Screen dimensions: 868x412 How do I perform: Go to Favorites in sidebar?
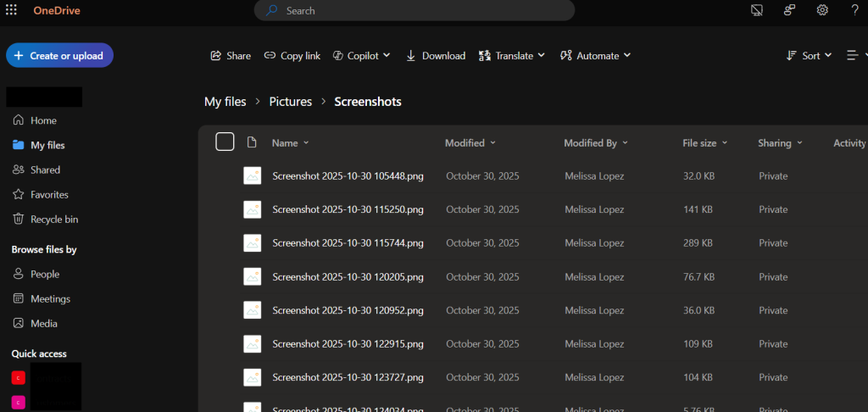pyautogui.click(x=49, y=194)
